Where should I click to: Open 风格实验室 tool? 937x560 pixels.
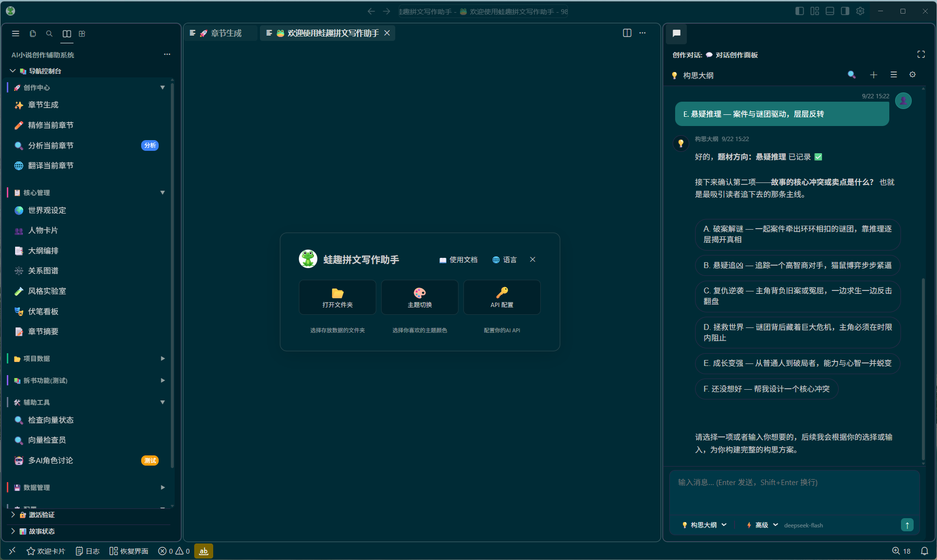click(x=88, y=291)
